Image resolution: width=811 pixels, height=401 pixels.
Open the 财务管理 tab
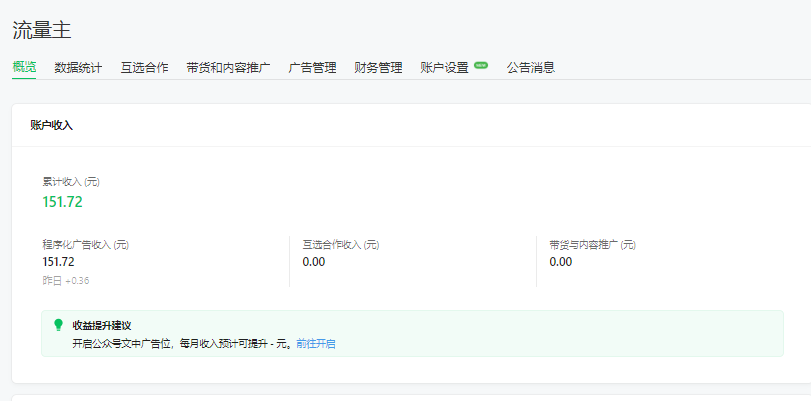[378, 67]
